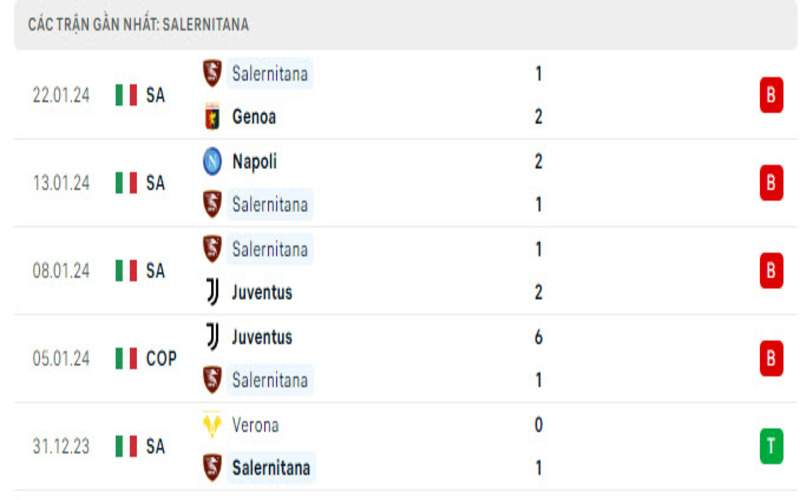Open the Verona team link
Viewport: 800px width, 500px height.
pos(255,425)
